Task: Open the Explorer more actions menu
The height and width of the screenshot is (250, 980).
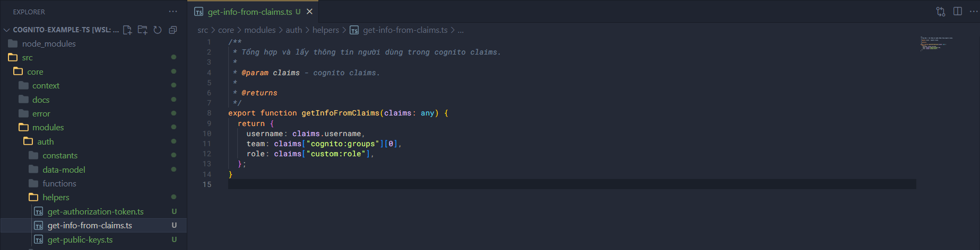Action: pos(173,12)
